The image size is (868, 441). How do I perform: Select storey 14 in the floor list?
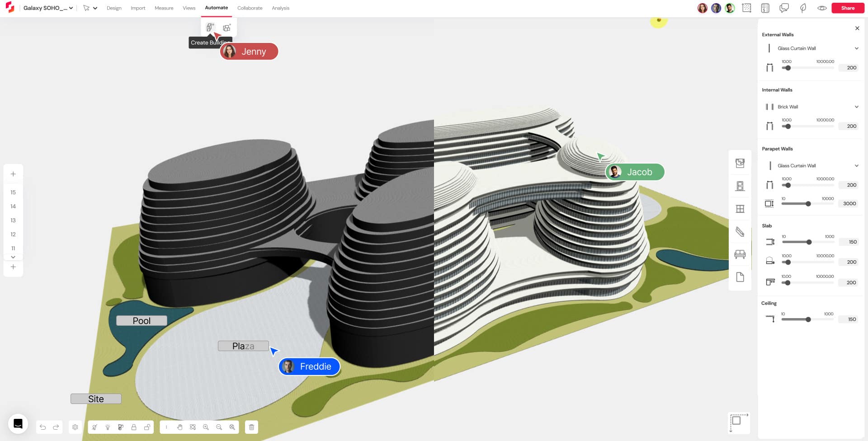(13, 206)
